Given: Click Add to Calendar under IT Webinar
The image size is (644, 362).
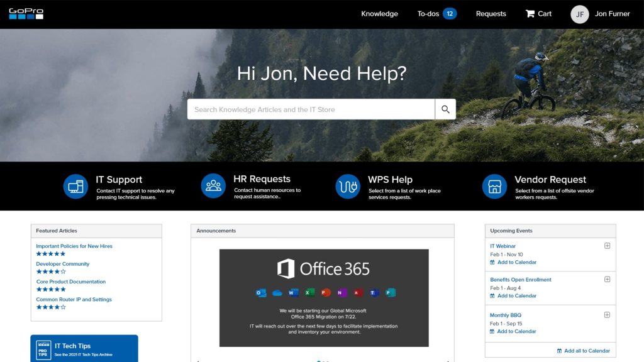Looking at the screenshot, I should click(516, 262).
